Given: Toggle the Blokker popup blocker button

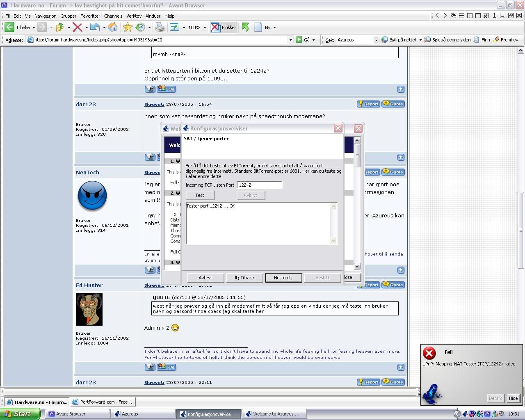Looking at the screenshot, I should (224, 27).
